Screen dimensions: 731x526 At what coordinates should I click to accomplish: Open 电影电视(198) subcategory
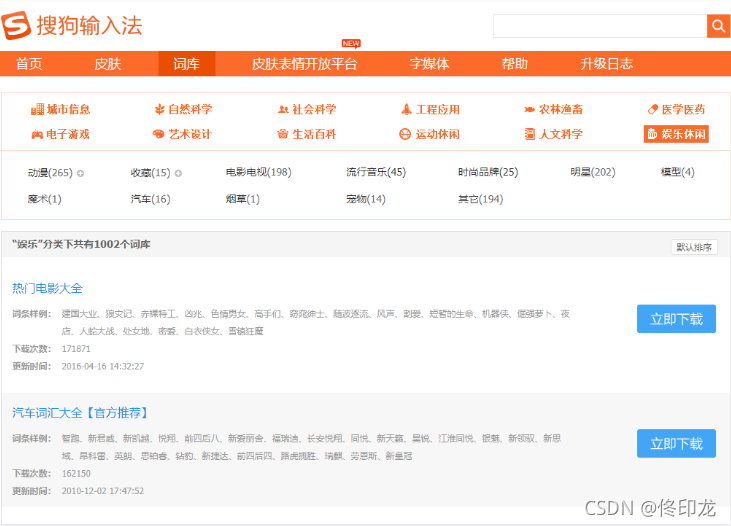coord(259,172)
